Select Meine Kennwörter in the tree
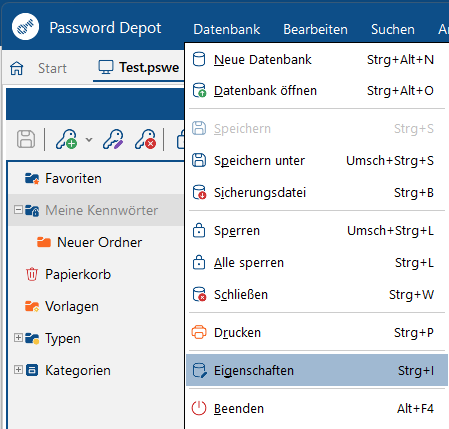Viewport: 449px width, 429px height. click(101, 211)
